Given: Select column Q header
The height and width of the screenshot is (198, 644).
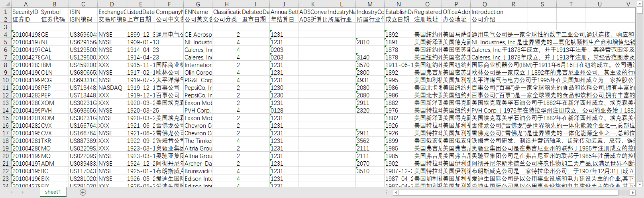Looking at the screenshot, I should point(485,4).
